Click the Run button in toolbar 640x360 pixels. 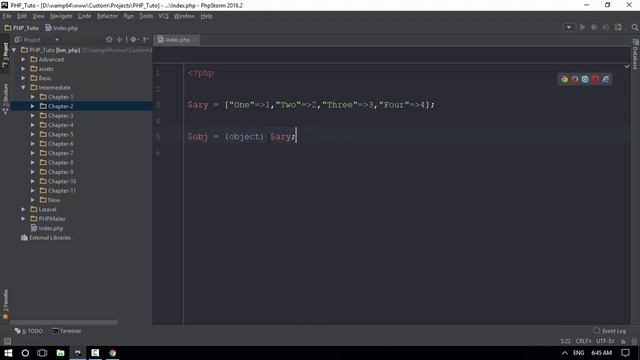582,27
